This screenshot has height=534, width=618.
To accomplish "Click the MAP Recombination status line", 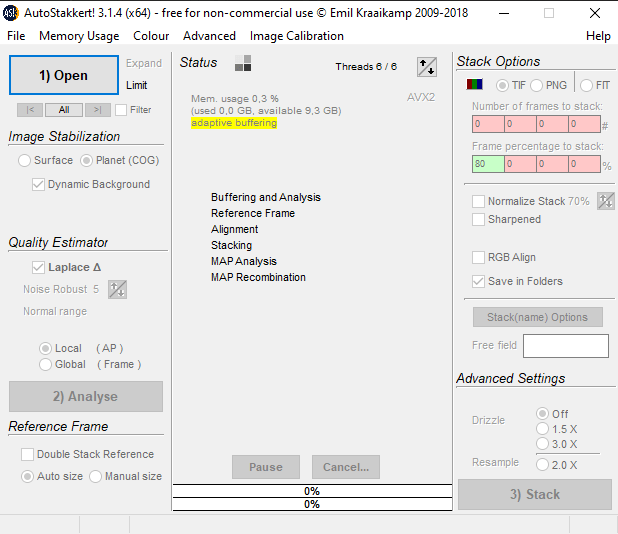I will click(258, 277).
